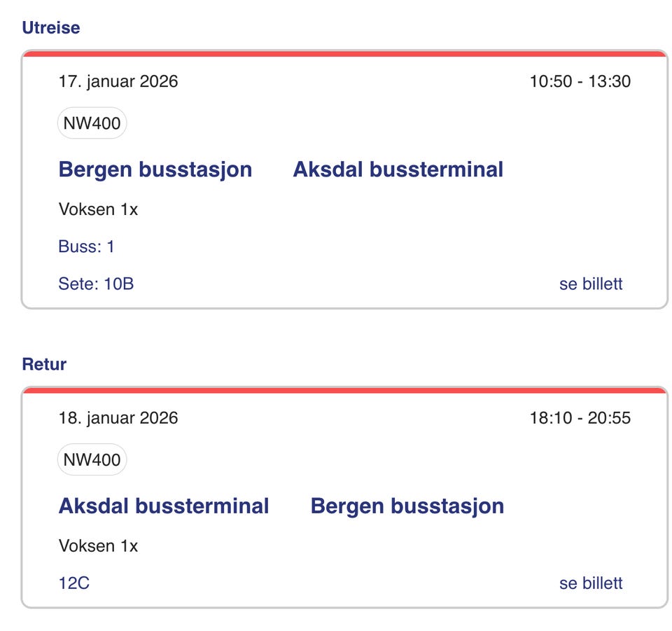Open 'se billett' link for the Retur trip

click(591, 583)
